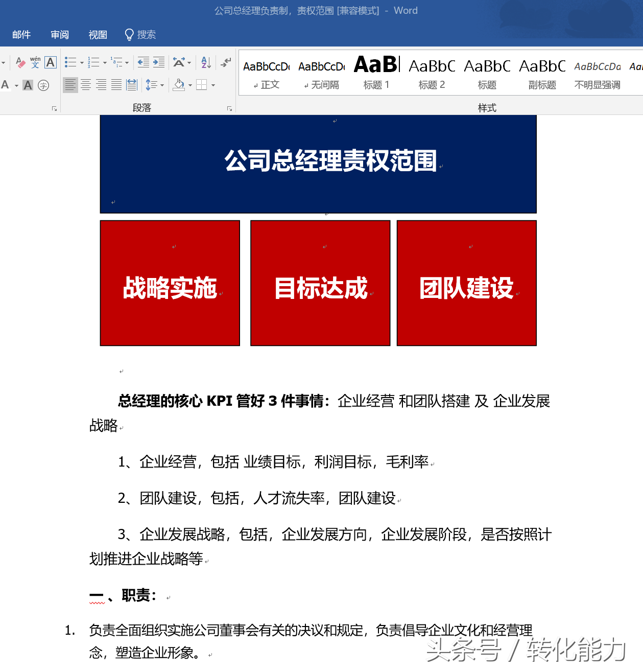Select the 副标题 style
643x672 pixels.
click(x=541, y=72)
